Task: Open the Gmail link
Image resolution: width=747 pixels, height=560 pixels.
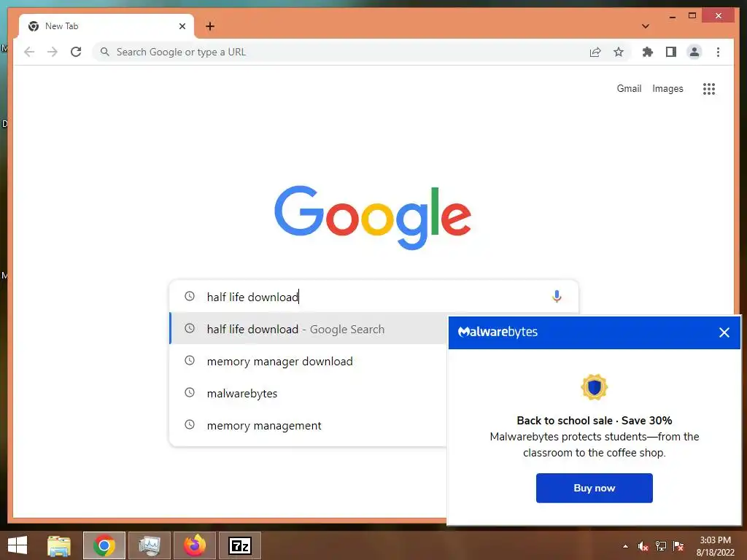Action: (629, 88)
